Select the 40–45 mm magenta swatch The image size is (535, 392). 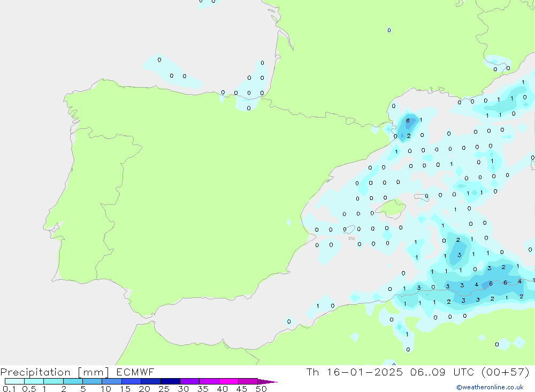click(x=228, y=381)
